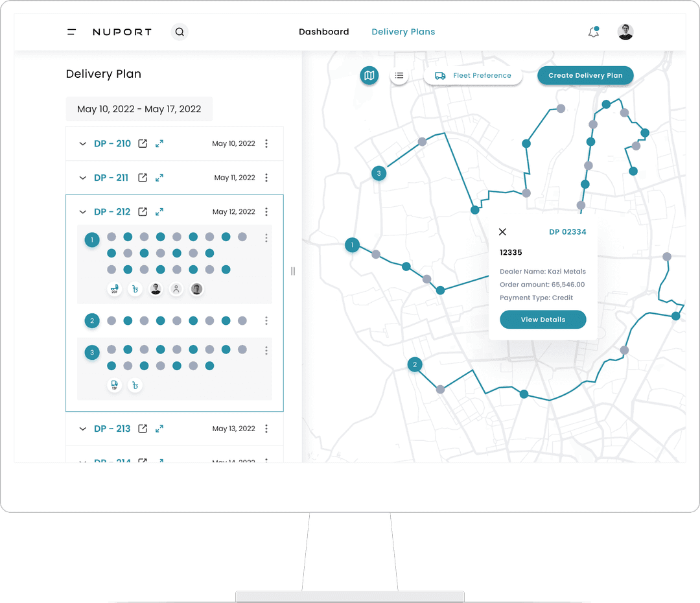Viewport: 700px width, 603px height.
Task: Expand the DP - 210 plan
Action: coord(82,143)
